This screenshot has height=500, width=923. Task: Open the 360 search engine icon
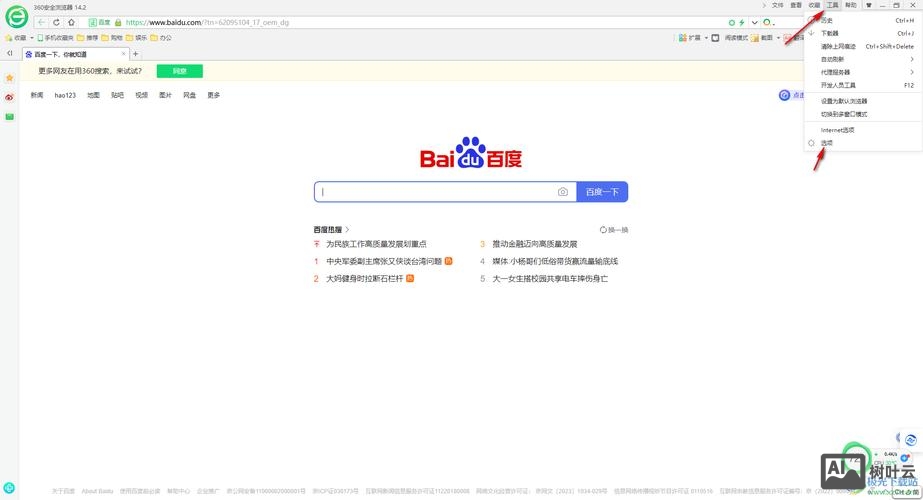coord(767,22)
